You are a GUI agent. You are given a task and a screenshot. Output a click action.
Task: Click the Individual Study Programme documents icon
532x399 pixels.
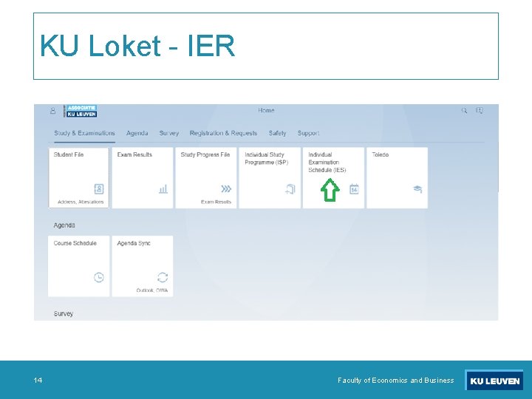pyautogui.click(x=290, y=189)
